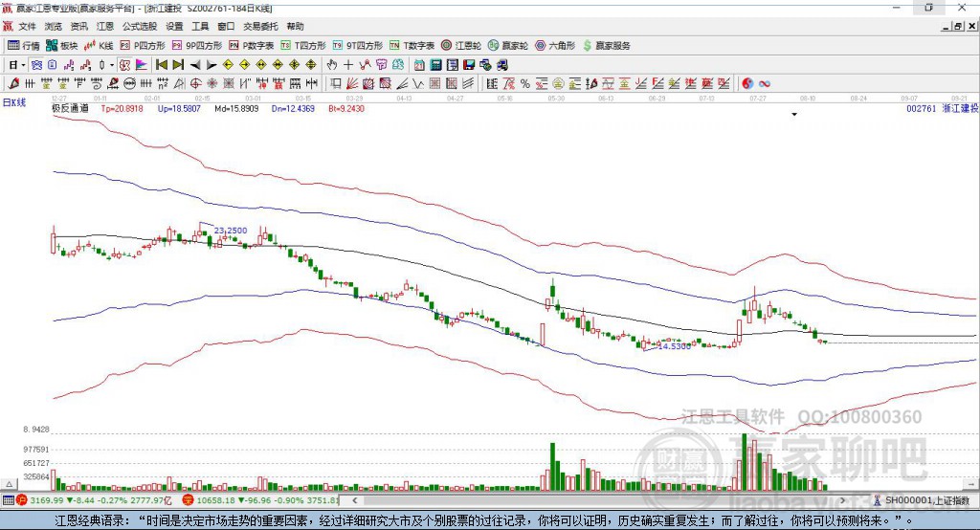The width and height of the screenshot is (980, 530).
Task: Click the blue infinity loop icon
Action: click(x=765, y=83)
